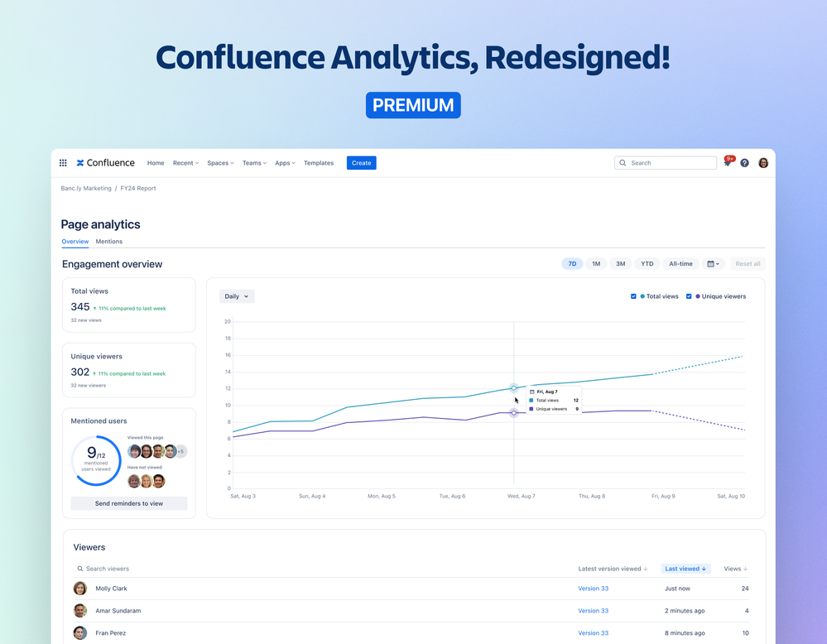Select the YTD time range

(x=647, y=264)
